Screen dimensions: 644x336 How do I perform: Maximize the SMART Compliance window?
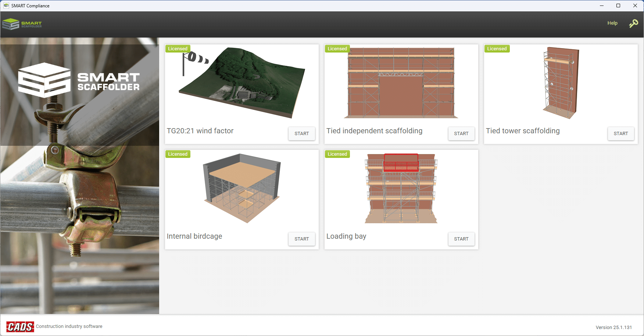click(x=618, y=6)
